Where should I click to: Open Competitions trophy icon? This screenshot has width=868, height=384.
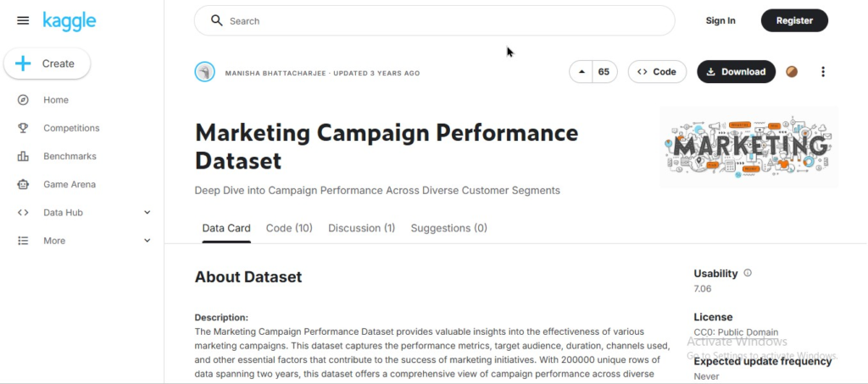(24, 128)
